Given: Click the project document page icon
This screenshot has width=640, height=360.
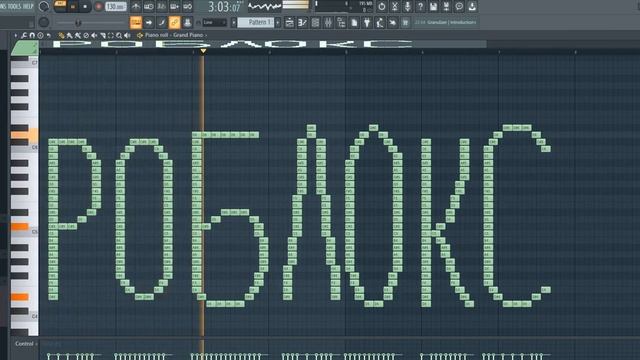Looking at the screenshot, I should 354,23.
